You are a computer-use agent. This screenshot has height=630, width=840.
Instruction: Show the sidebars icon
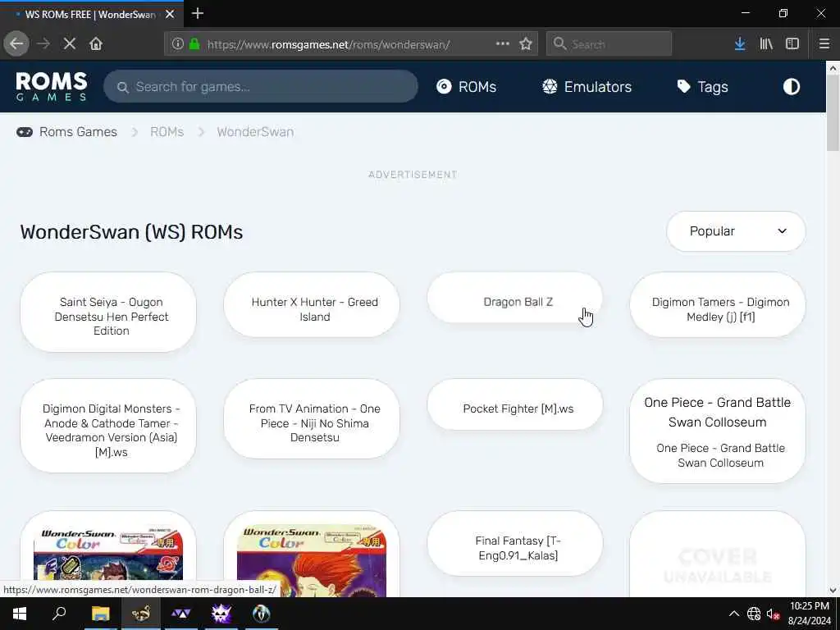(x=792, y=44)
